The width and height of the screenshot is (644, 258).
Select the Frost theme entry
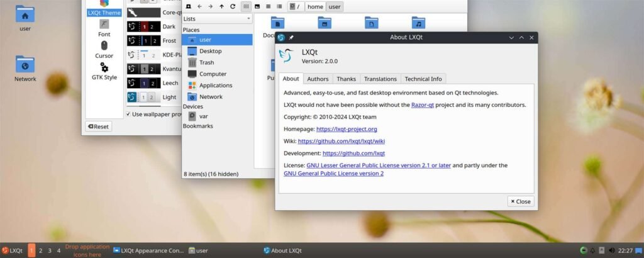pos(169,41)
